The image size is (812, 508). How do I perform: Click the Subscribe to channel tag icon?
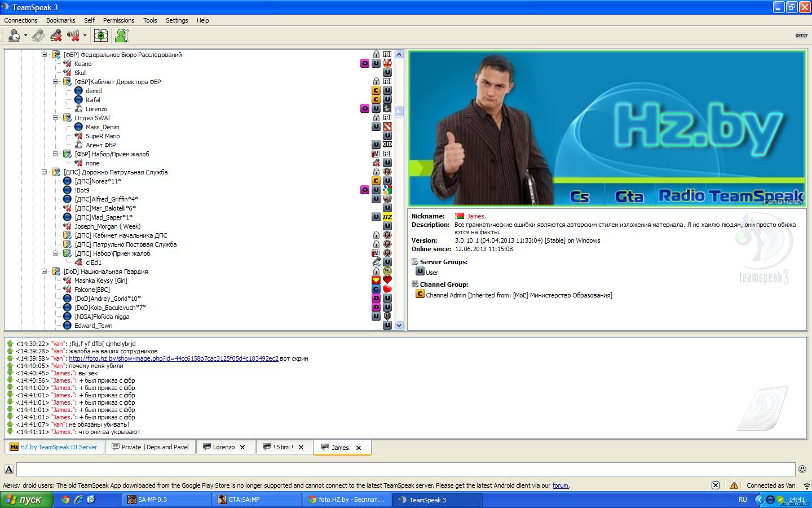click(x=38, y=36)
